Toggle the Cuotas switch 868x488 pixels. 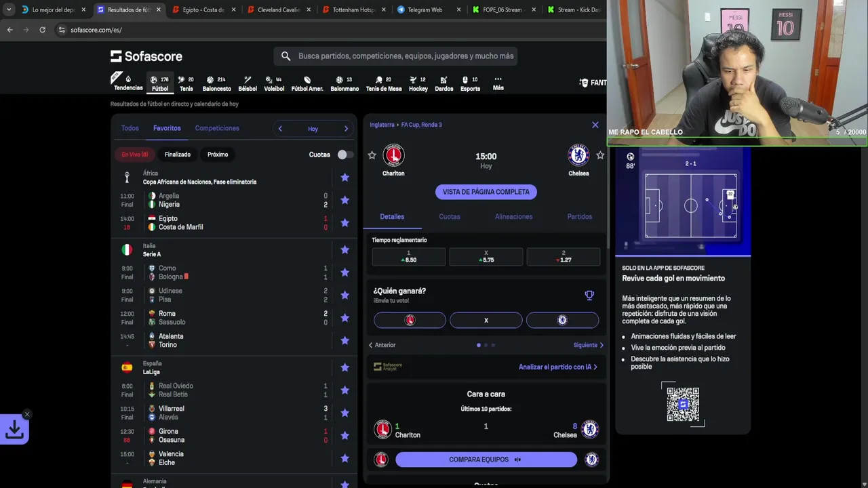pyautogui.click(x=344, y=155)
